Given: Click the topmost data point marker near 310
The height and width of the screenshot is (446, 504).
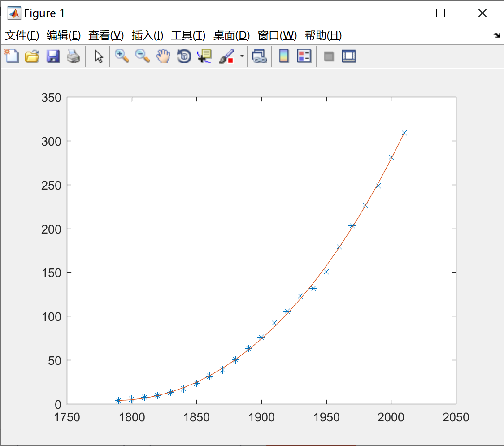Looking at the screenshot, I should tap(404, 133).
